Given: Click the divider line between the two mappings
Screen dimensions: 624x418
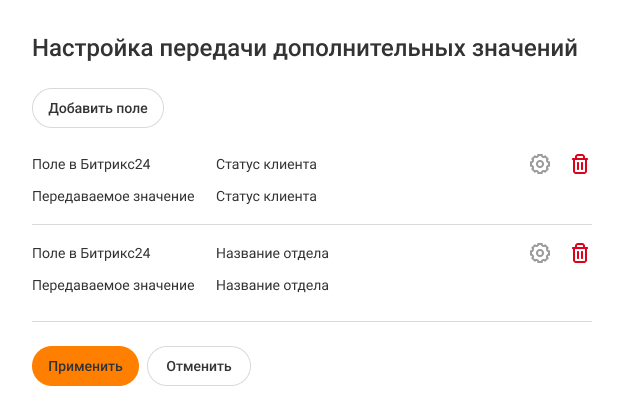Looking at the screenshot, I should point(312,225).
